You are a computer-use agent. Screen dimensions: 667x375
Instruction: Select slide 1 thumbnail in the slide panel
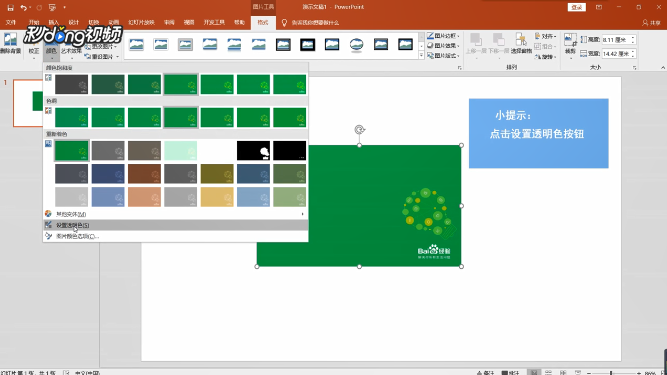coord(28,103)
